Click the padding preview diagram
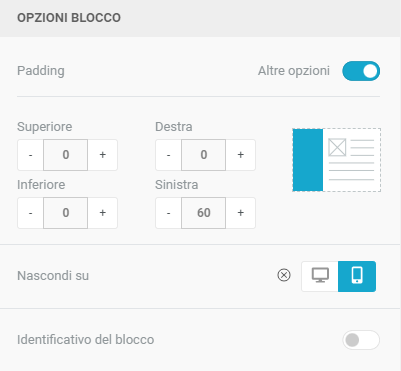Viewport: 401px width, 371px height. click(x=337, y=160)
